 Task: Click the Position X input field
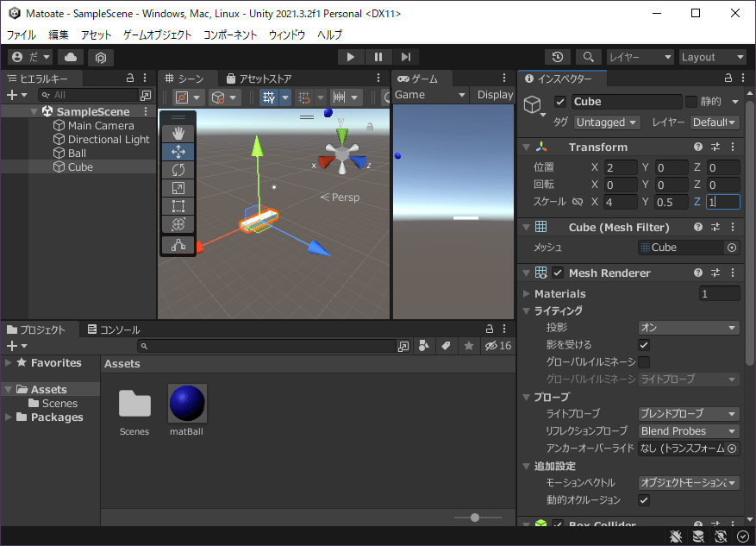pos(621,168)
